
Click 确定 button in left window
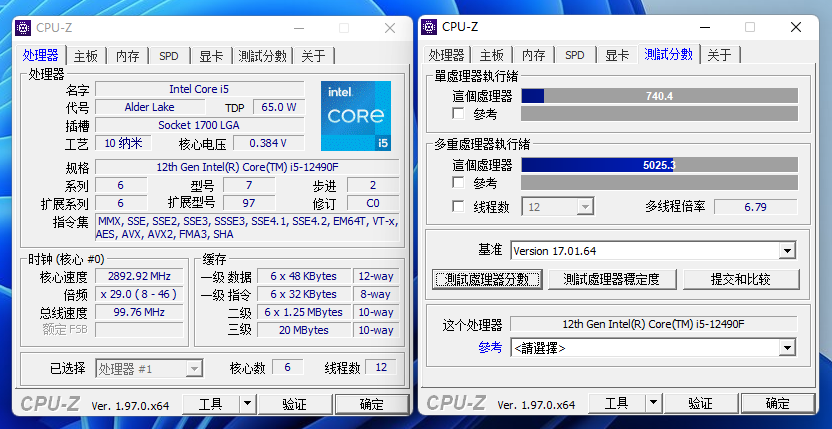click(x=372, y=404)
